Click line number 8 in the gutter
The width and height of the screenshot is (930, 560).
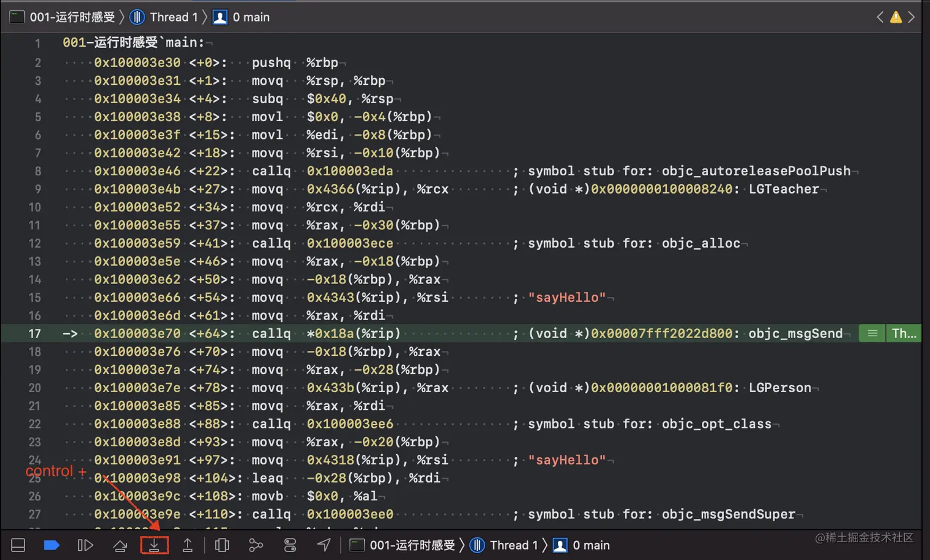pos(38,171)
